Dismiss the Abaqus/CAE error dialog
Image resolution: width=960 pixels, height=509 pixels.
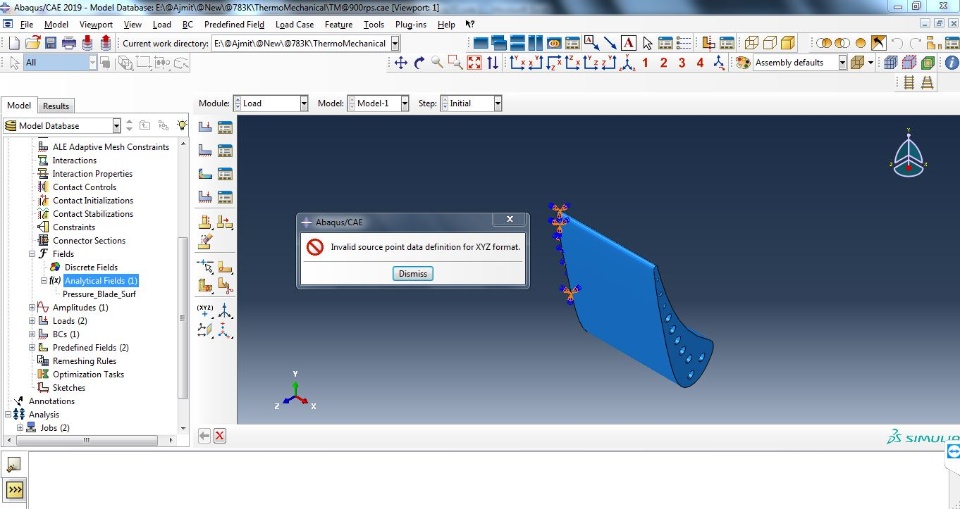413,274
